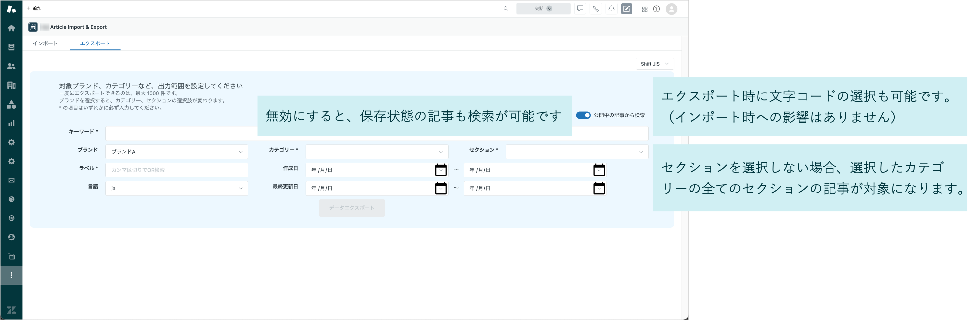The height and width of the screenshot is (320, 980).
Task: Open the magnifier circle app in sidebar
Action: click(x=12, y=199)
